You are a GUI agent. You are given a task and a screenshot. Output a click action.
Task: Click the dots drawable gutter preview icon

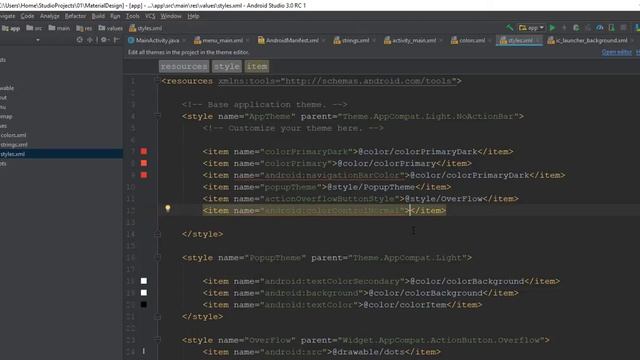pyautogui.click(x=143, y=351)
